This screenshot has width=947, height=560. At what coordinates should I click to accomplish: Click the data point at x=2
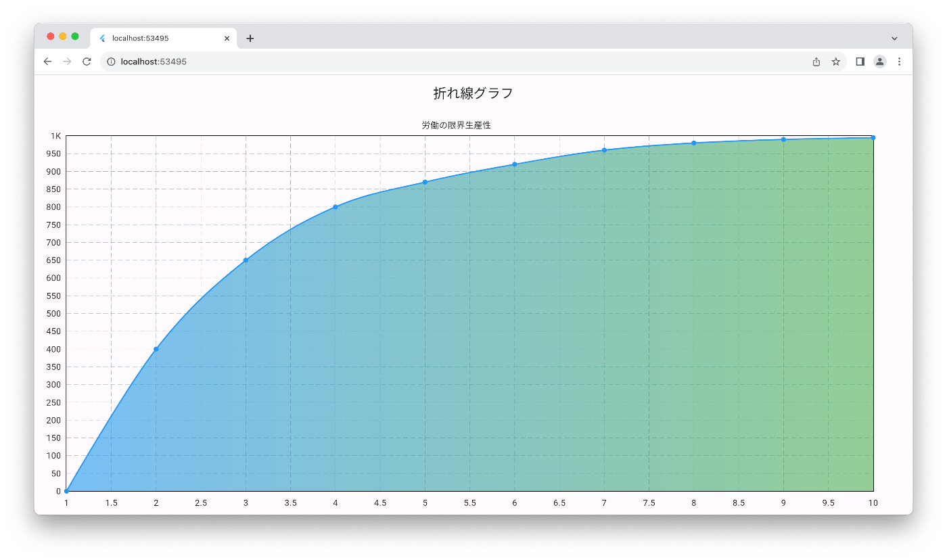[156, 349]
